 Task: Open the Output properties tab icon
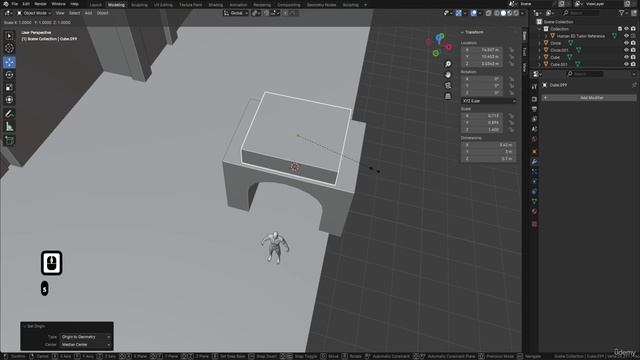(x=534, y=109)
